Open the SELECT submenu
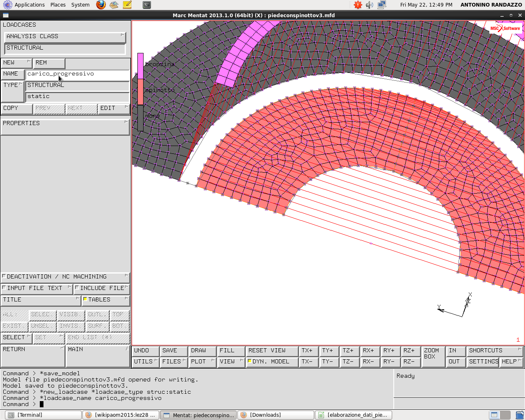This screenshot has width=525, height=420. pyautogui.click(x=16, y=338)
